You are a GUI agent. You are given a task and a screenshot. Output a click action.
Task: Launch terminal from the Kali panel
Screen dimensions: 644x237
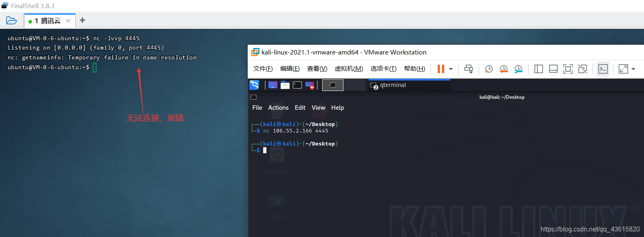tap(297, 85)
